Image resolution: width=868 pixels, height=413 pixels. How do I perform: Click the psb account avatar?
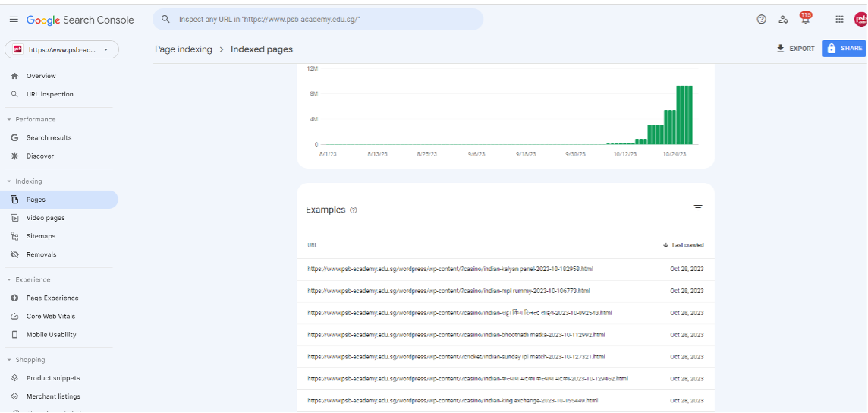[x=860, y=20]
